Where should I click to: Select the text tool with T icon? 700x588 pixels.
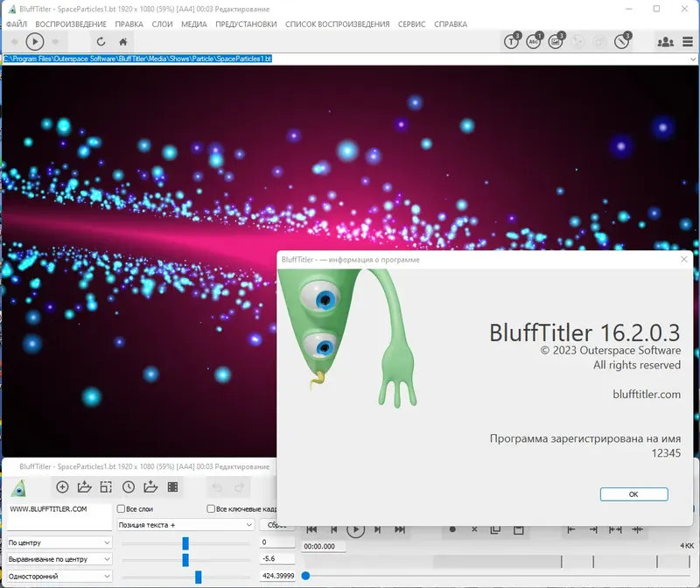tap(511, 40)
